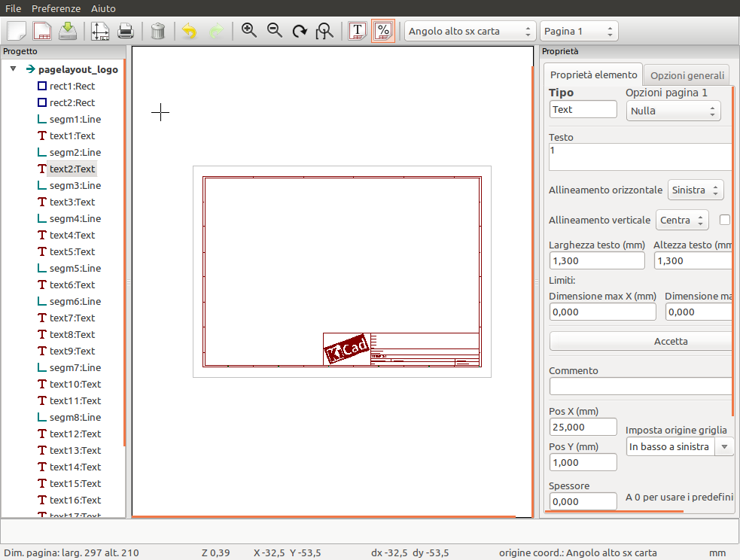This screenshot has height=560, width=740.
Task: Switch to the 'Opzioni generali' tab
Action: tap(687, 75)
